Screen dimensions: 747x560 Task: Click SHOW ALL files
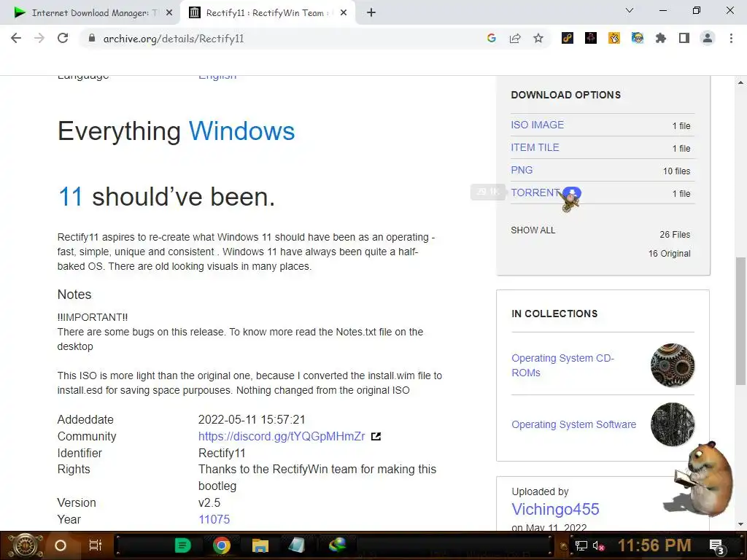click(x=533, y=230)
